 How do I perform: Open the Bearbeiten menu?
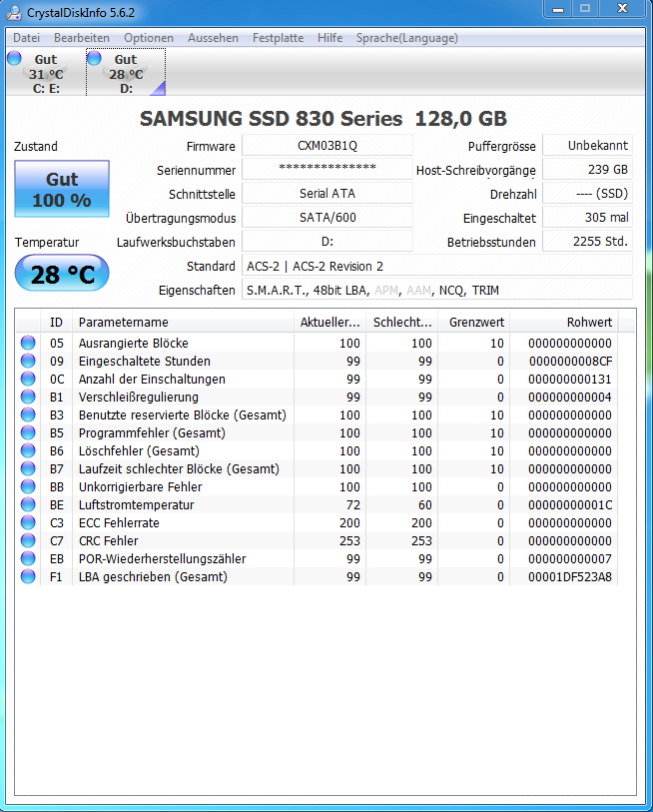click(82, 38)
